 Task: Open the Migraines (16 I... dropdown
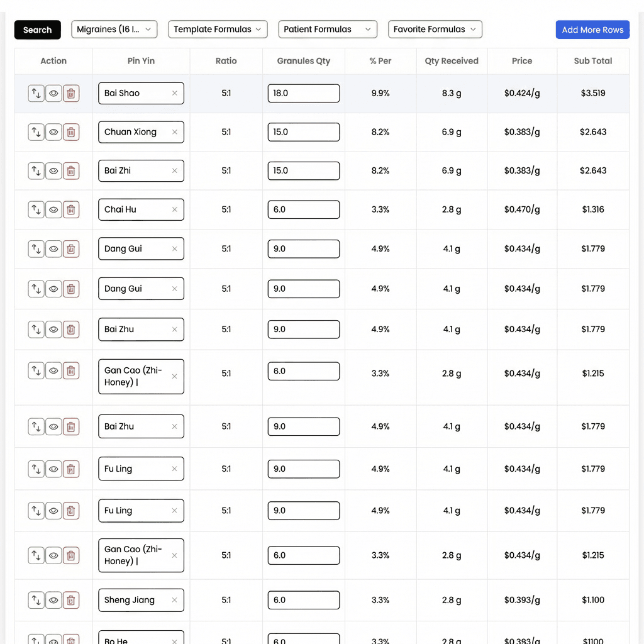pyautogui.click(x=114, y=29)
